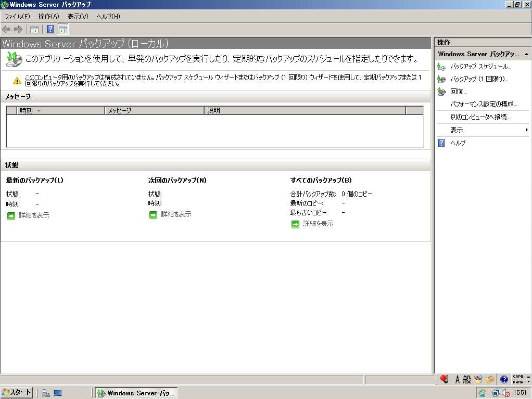Click the Back arrow toolbar icon
Viewport: 532px width, 399px height.
point(6,30)
